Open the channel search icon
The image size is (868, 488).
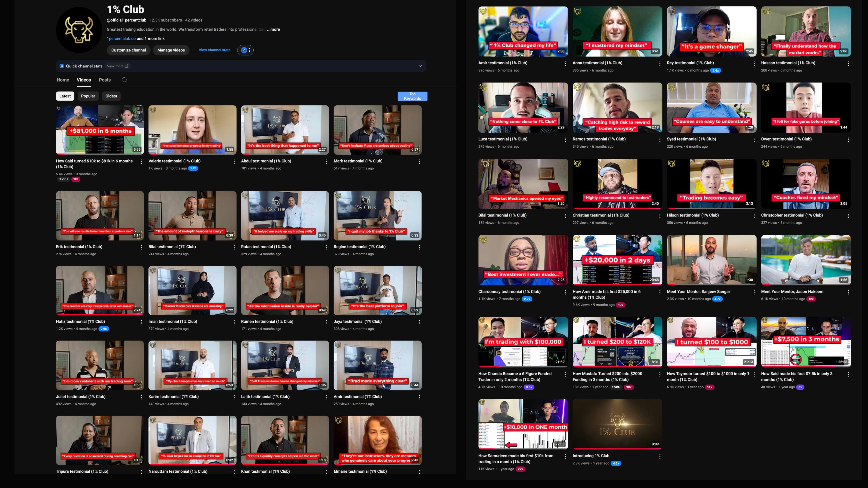click(124, 80)
